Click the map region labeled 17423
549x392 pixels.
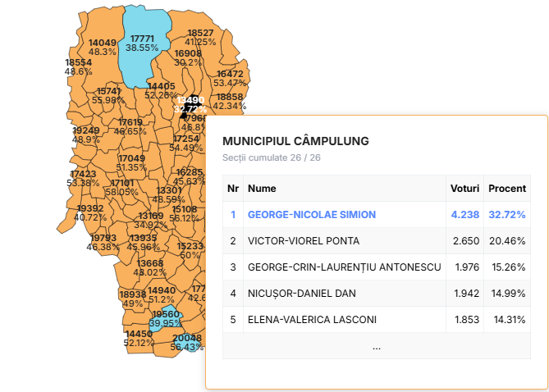click(x=83, y=178)
